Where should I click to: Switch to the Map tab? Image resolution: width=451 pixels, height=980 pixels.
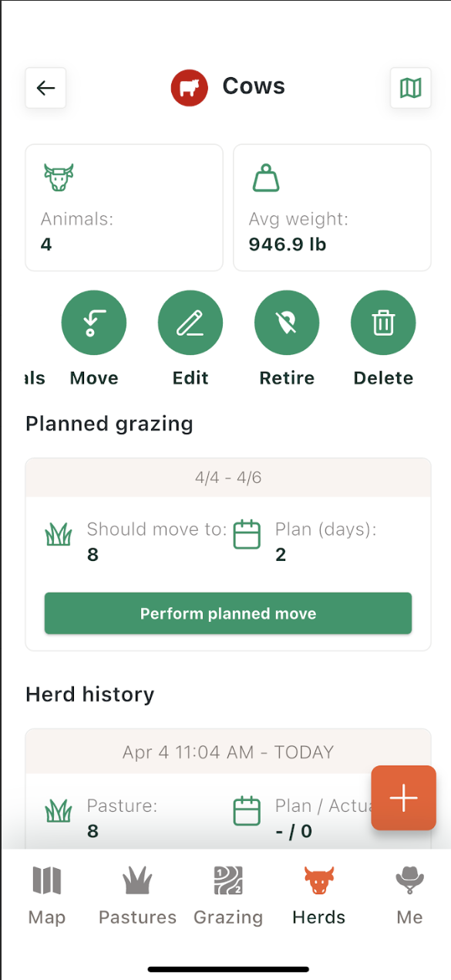pos(46,895)
